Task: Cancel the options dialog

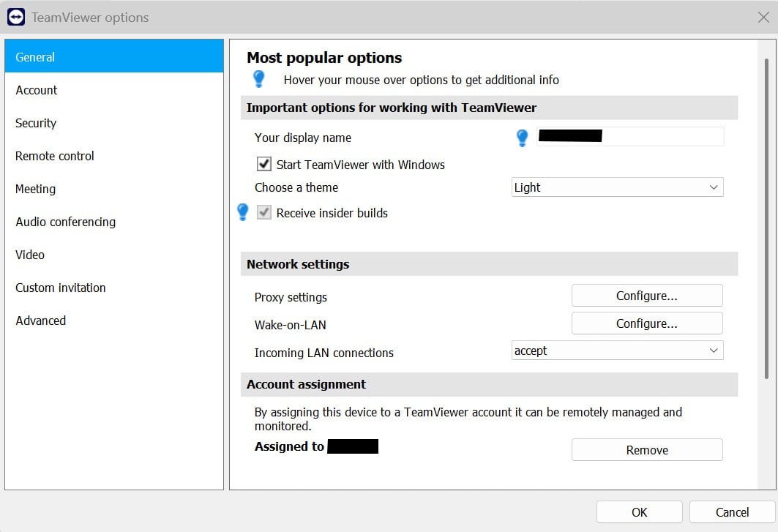Action: 732,512
